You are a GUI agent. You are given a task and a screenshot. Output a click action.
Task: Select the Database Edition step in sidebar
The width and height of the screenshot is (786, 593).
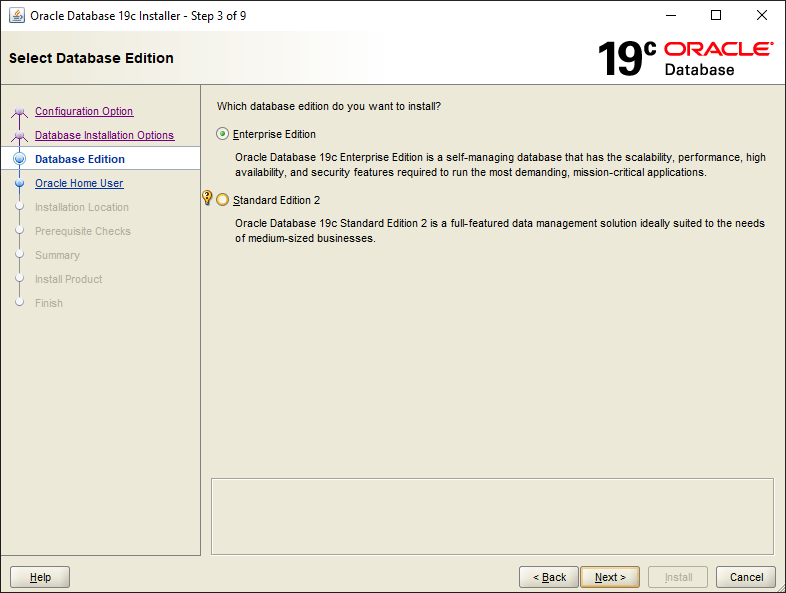pos(80,159)
